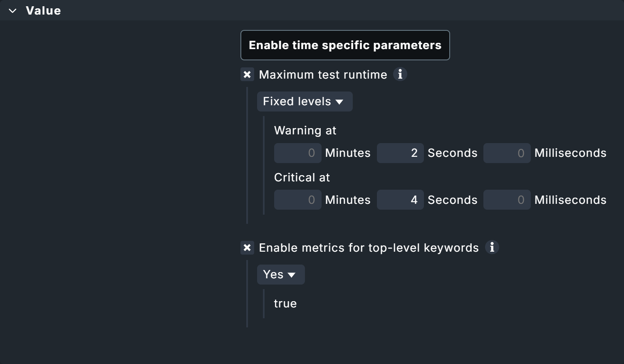Screen dimensions: 624x364
Task: Click the Enable metrics for top-level keywords label
Action: [369, 248]
